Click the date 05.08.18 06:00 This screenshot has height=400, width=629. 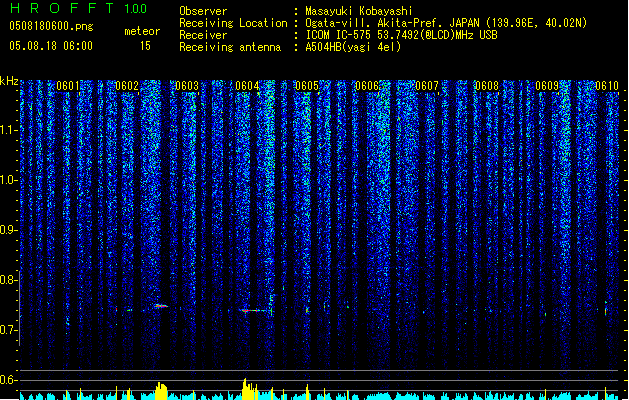pyautogui.click(x=51, y=46)
